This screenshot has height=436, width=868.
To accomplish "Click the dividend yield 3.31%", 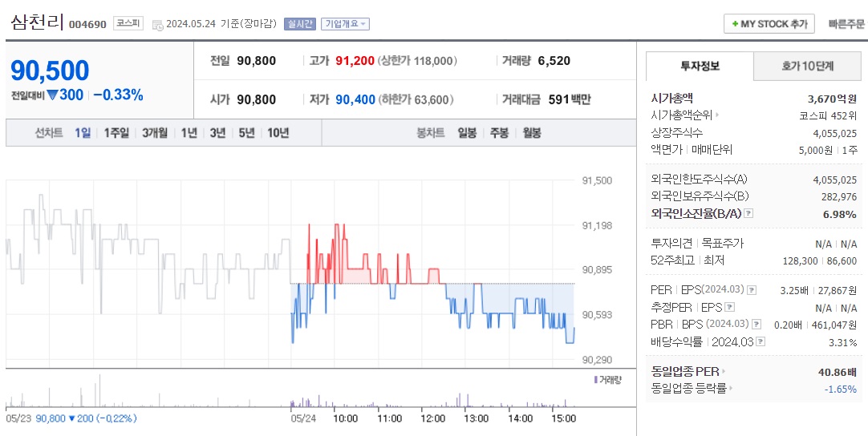I will [x=843, y=342].
